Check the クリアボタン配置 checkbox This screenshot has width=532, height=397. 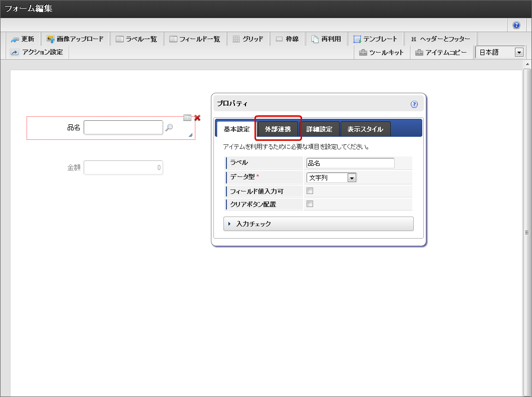coord(310,204)
